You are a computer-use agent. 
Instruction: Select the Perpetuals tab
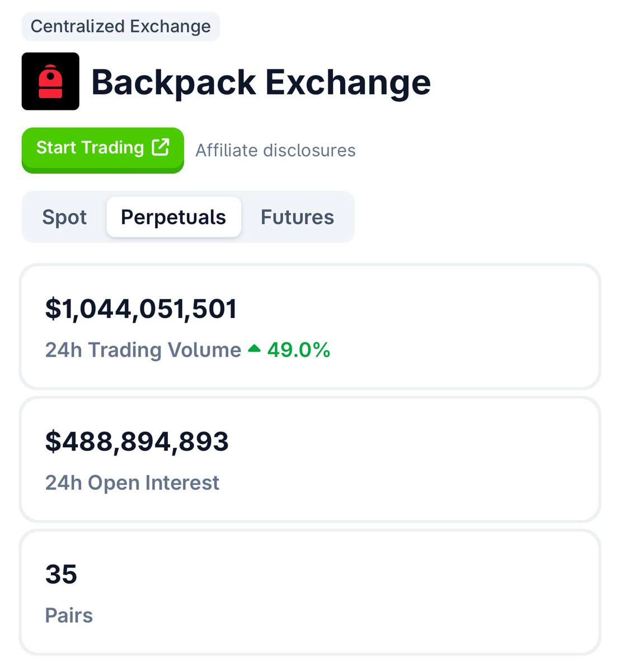(173, 217)
